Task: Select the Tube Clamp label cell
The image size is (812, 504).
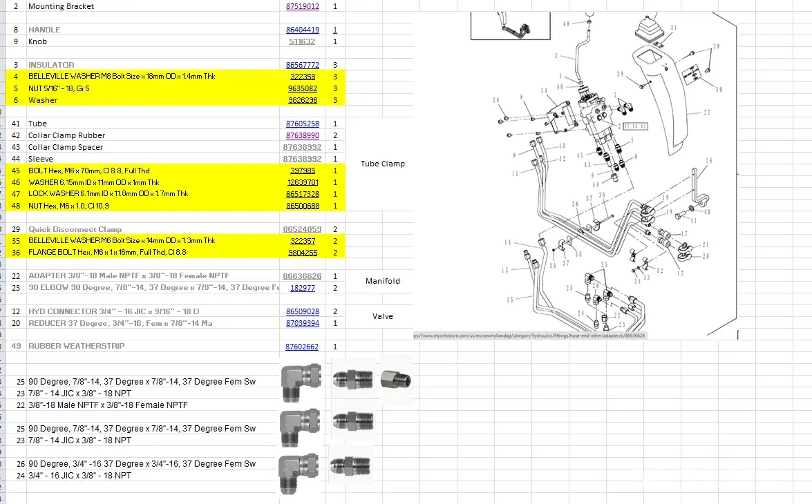Action: point(382,164)
